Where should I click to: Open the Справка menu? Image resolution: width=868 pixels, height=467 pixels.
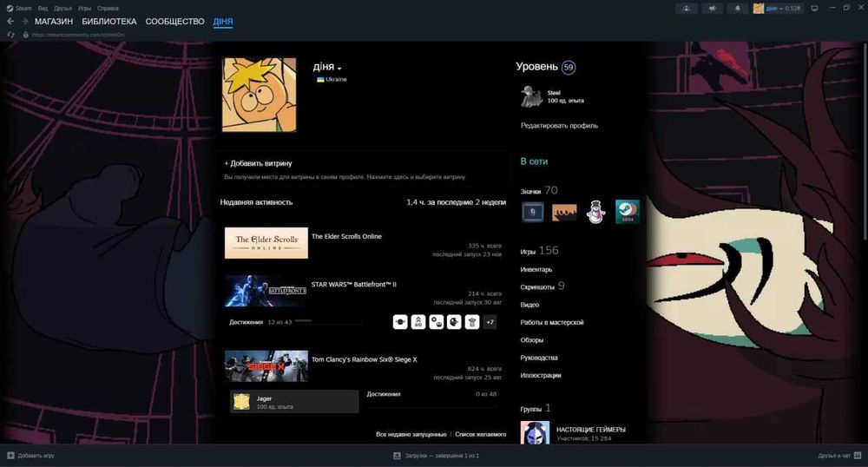click(108, 9)
